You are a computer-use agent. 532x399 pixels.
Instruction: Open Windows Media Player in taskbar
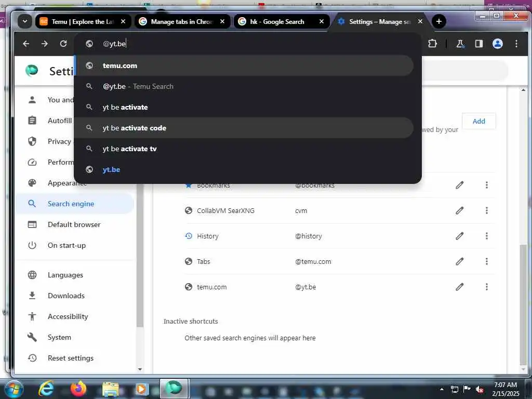[141, 389]
